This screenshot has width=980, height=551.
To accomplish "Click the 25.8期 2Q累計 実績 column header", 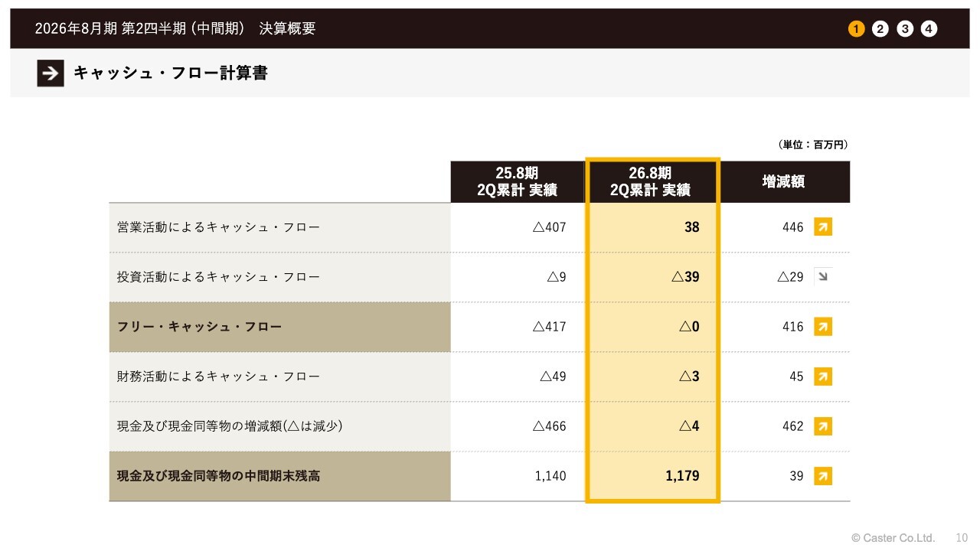I will tap(517, 182).
